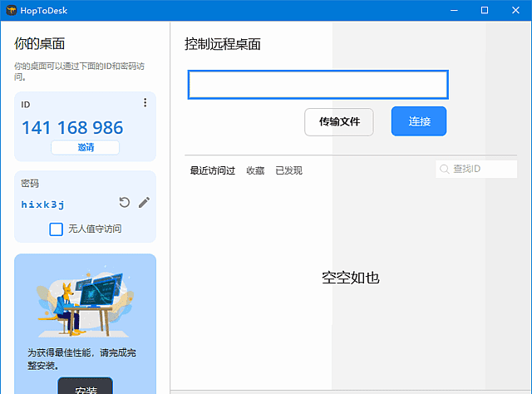Screen dimensions: 532x394
Task: Refresh the random password
Action: [x=125, y=202]
